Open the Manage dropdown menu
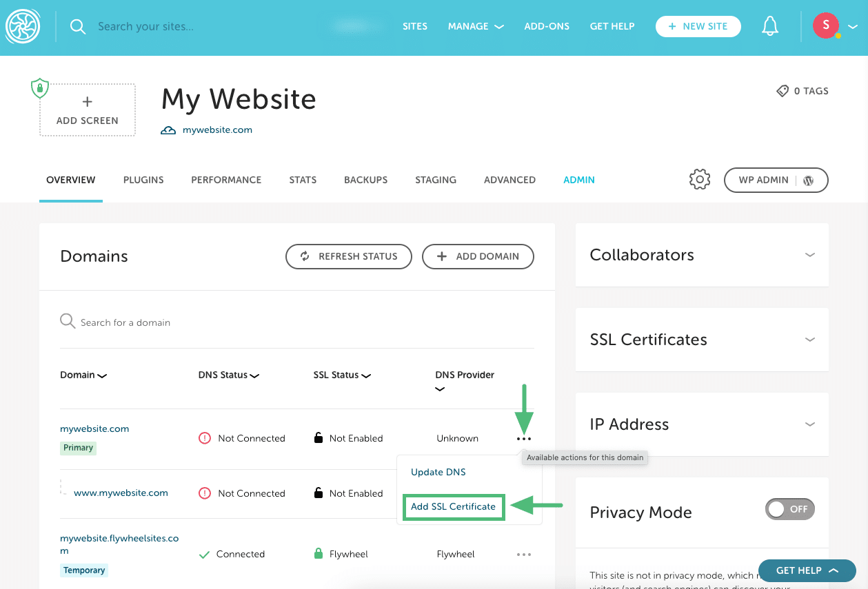Viewport: 868px width, 589px height. coord(475,27)
